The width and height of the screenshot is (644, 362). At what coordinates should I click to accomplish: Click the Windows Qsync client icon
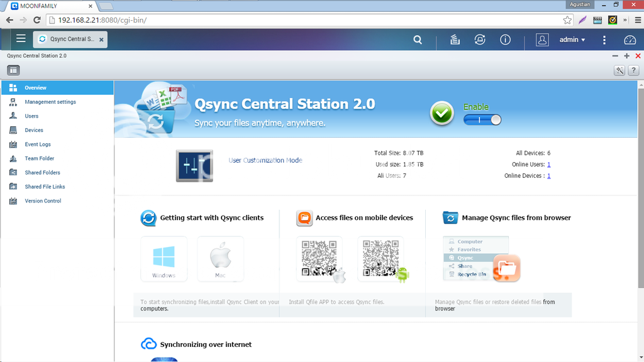coord(164,258)
